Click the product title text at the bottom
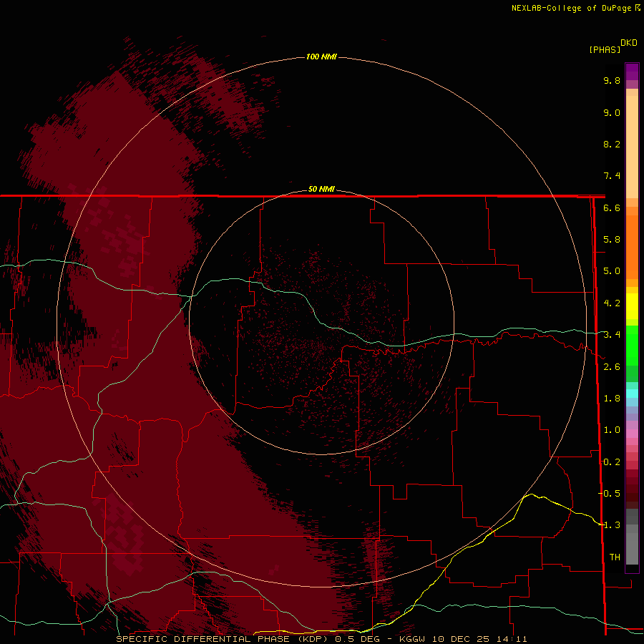Viewport: 644px width, 644px height. [321, 639]
